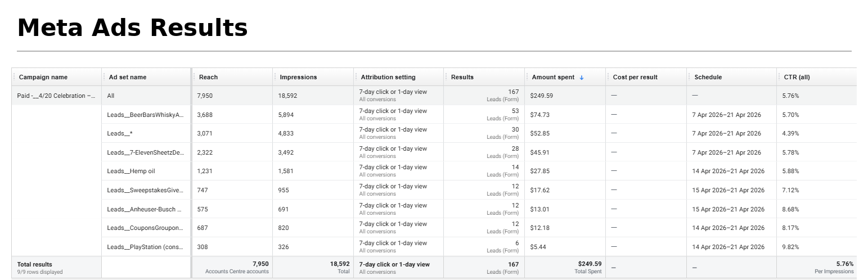Image resolution: width=868 pixels, height=280 pixels.
Task: Click impressions value 5,894
Action: (286, 115)
